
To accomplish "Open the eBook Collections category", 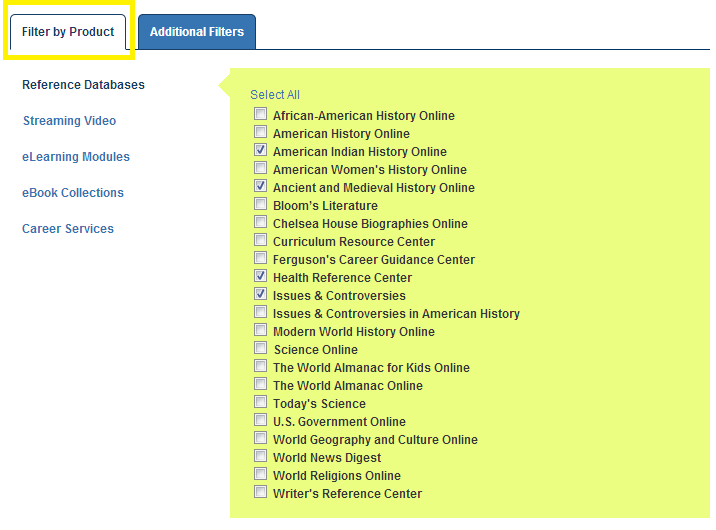I will (73, 193).
